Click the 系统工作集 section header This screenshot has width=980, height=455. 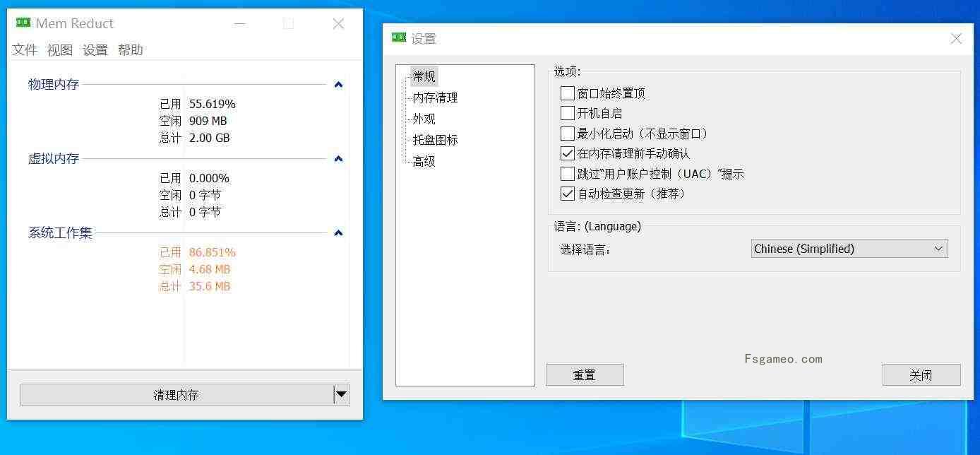pos(60,233)
